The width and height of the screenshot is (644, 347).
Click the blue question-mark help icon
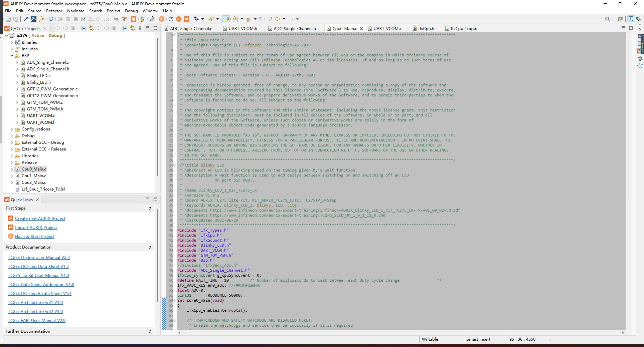coord(171,19)
